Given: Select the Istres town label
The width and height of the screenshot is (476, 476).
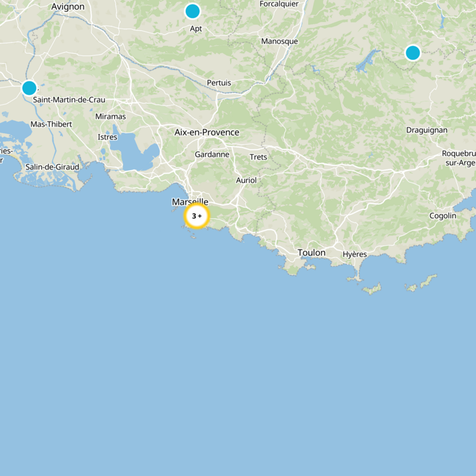Looking at the screenshot, I should click(x=107, y=137).
